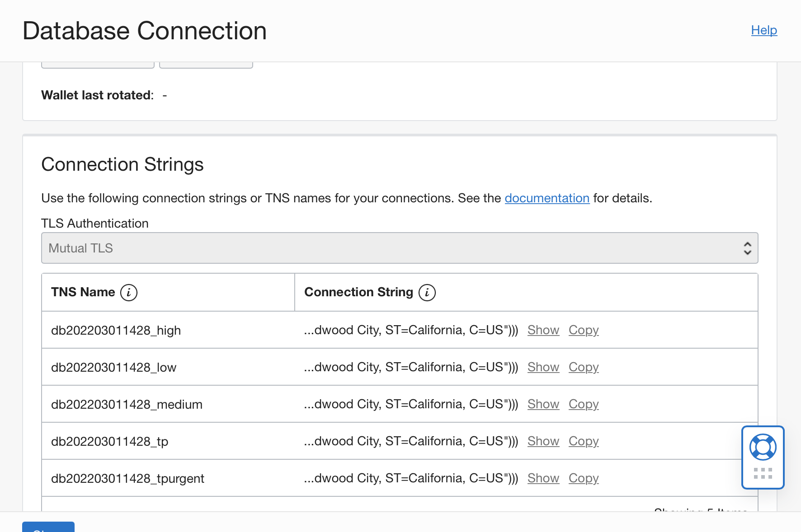
Task: Open the documentation link
Action: click(x=547, y=198)
